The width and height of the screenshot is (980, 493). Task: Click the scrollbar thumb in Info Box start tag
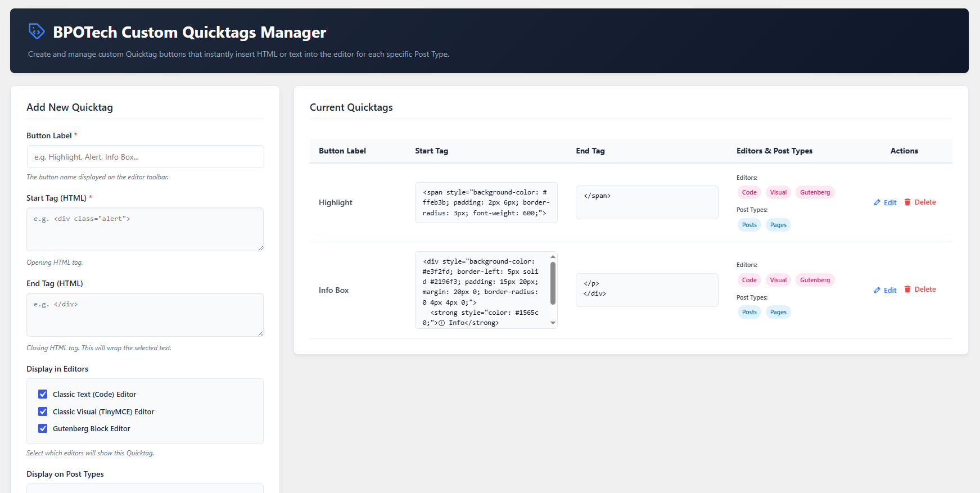coord(553,283)
